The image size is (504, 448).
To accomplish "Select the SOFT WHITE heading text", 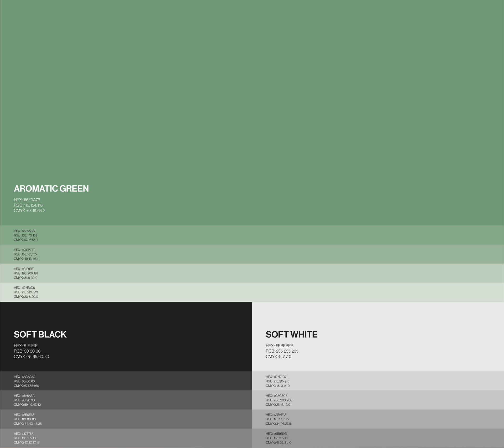I will pyautogui.click(x=291, y=334).
